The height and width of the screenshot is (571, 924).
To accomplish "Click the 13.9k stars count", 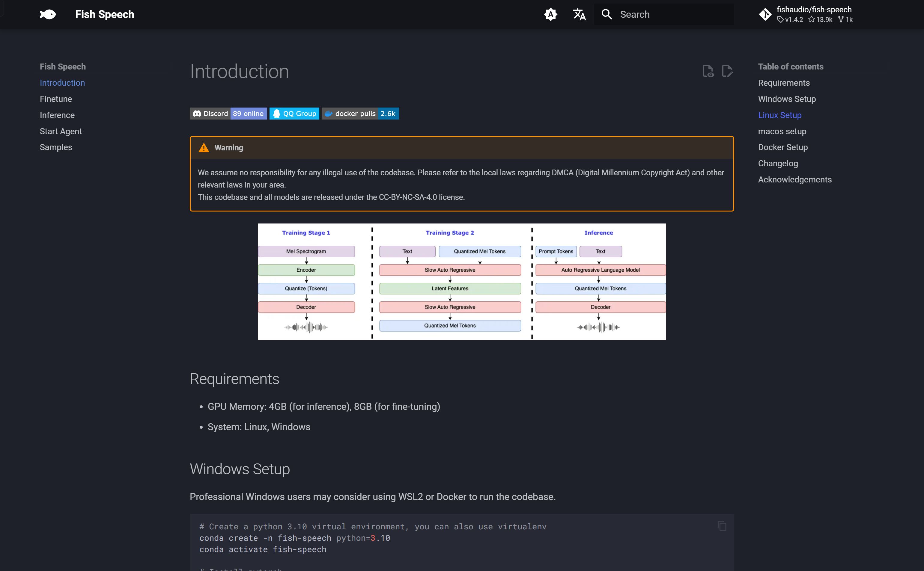I will click(x=820, y=19).
